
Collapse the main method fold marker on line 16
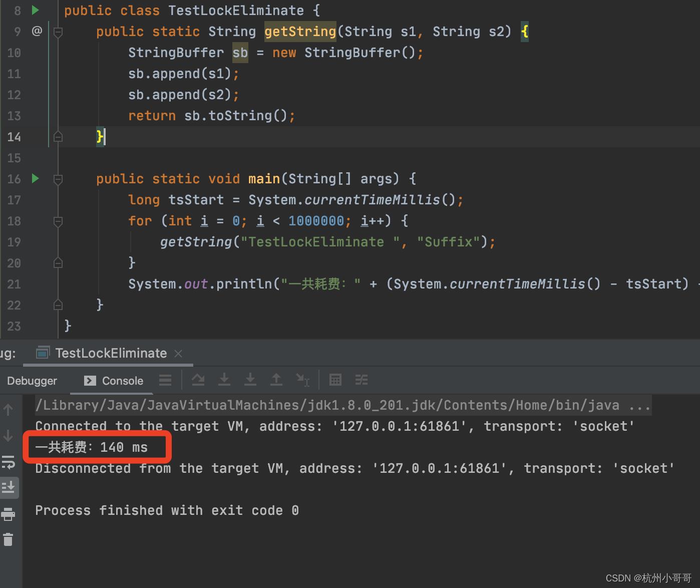tap(58, 179)
